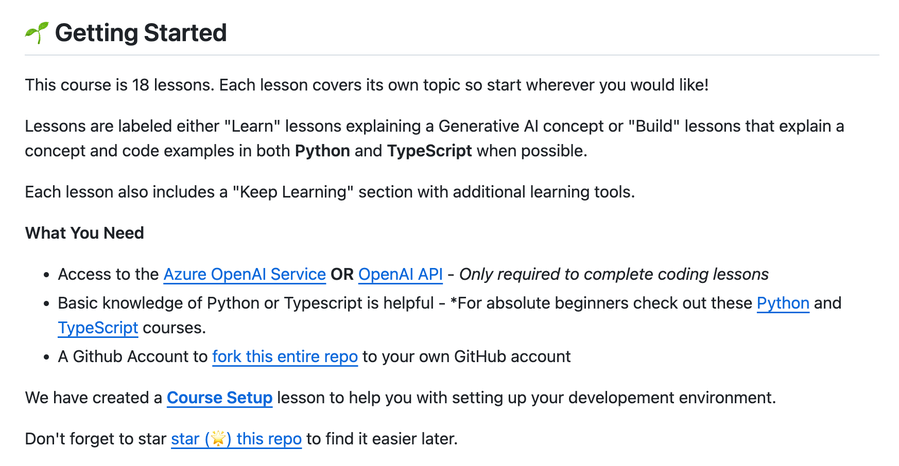
Task: Open the Azure OpenAI Service link
Action: (244, 274)
